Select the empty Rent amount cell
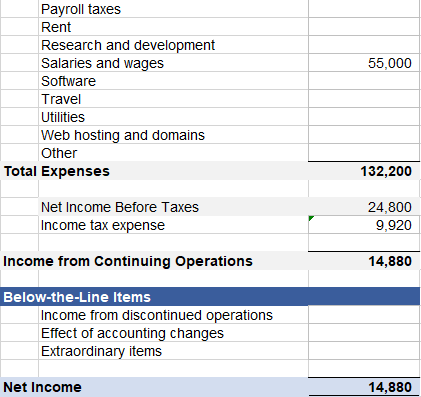421x397 pixels. click(364, 27)
